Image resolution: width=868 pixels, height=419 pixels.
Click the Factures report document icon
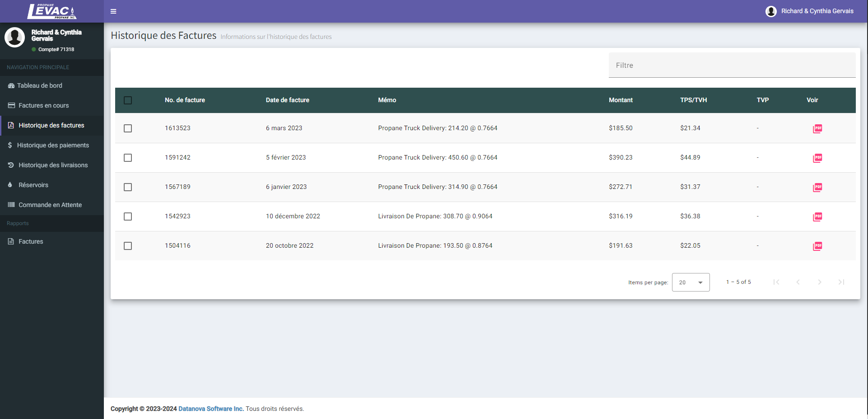pyautogui.click(x=11, y=241)
